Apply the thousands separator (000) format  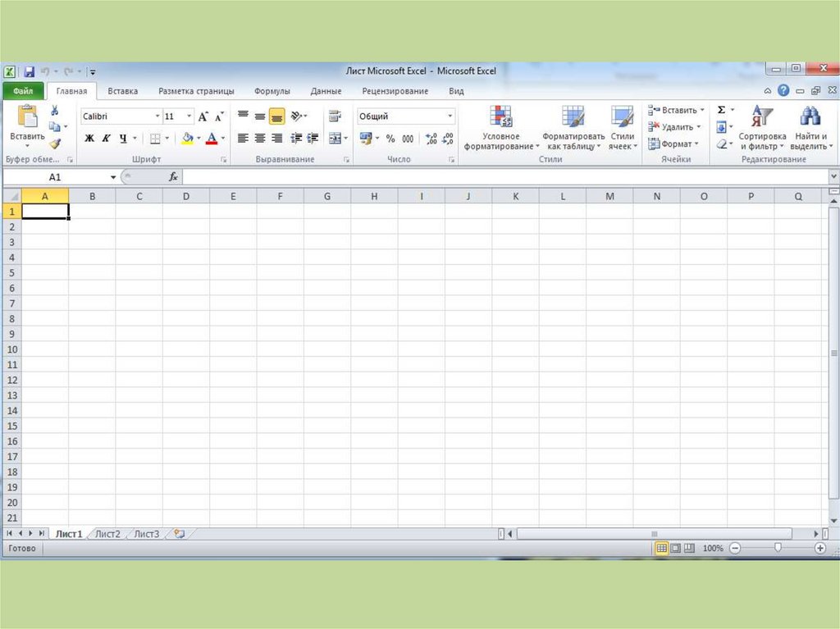pyautogui.click(x=408, y=139)
